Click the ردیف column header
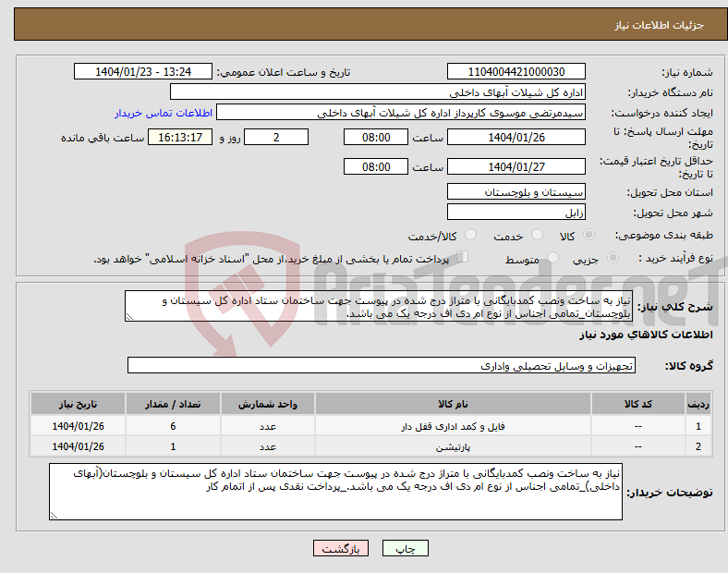728x573 pixels. coord(698,404)
